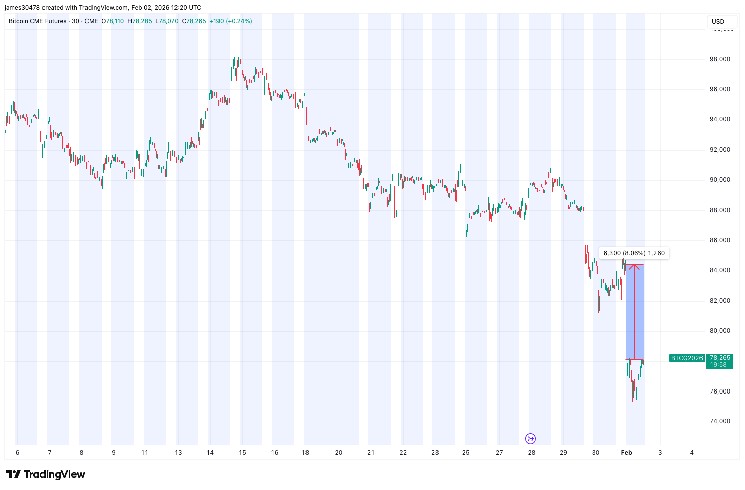Click the red measurement arrow line
This screenshot has width=745, height=490.
pos(633,311)
